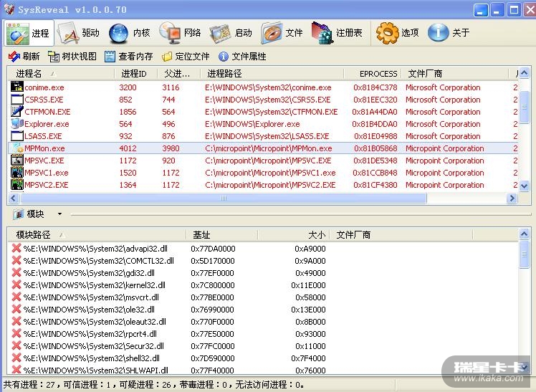Switch to the 网络 tab label
This screenshot has width=536, height=392.
[193, 33]
